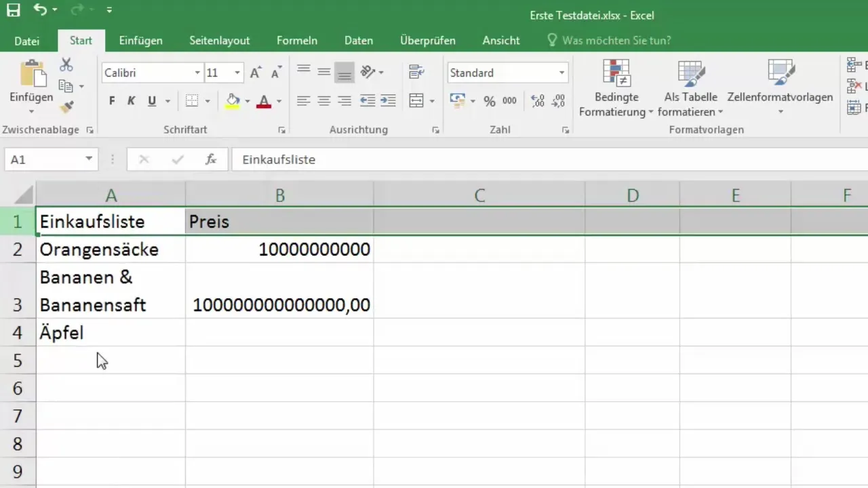The height and width of the screenshot is (488, 868).
Task: Open Schriftart dialog launcher
Action: coord(282,130)
